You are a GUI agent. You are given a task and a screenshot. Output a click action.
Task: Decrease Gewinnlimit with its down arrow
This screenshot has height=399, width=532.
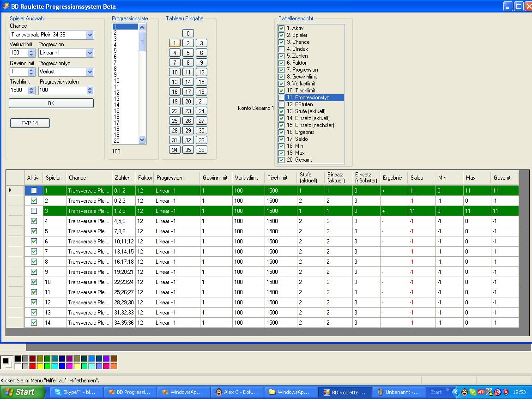[x=31, y=73]
